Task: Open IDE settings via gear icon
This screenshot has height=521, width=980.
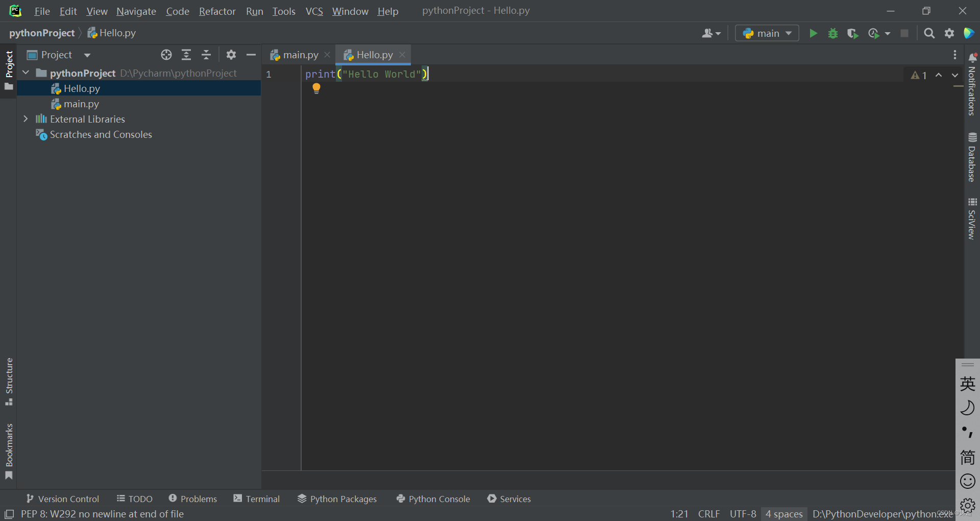Action: 949,33
